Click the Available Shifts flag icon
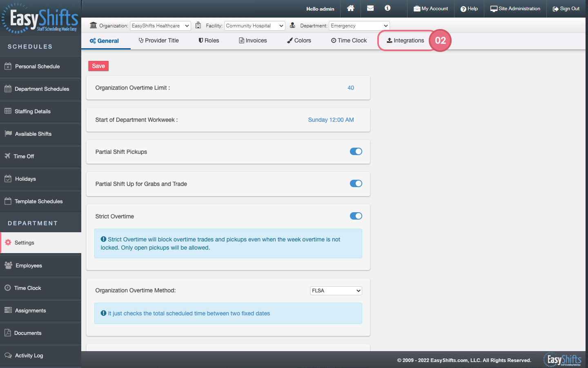The image size is (588, 368). click(8, 133)
